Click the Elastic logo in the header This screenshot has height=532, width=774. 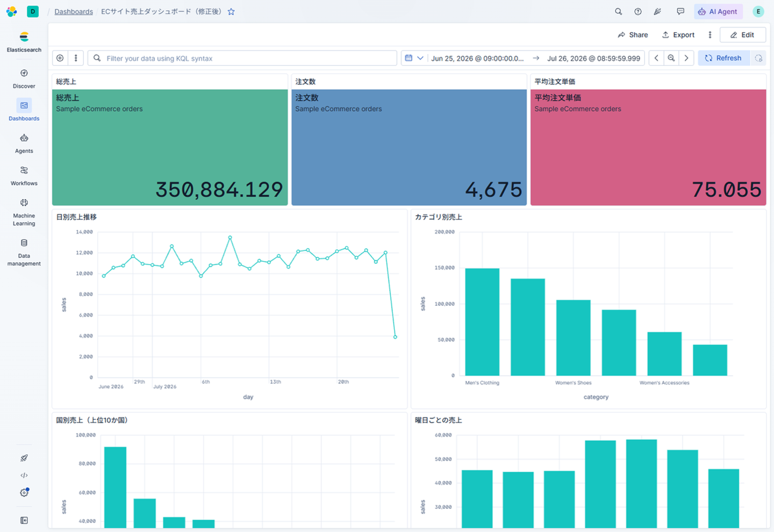(x=11, y=11)
